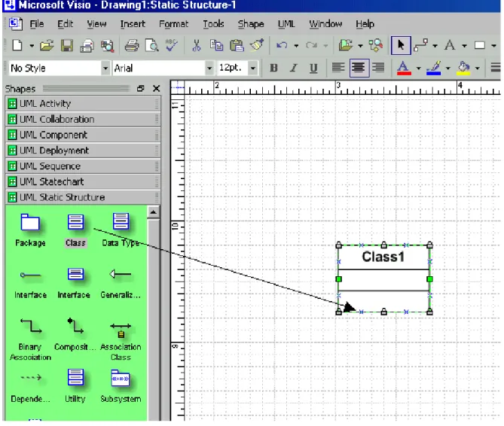Open the fill color dropdown arrow
The width and height of the screenshot is (504, 426).
[x=478, y=68]
